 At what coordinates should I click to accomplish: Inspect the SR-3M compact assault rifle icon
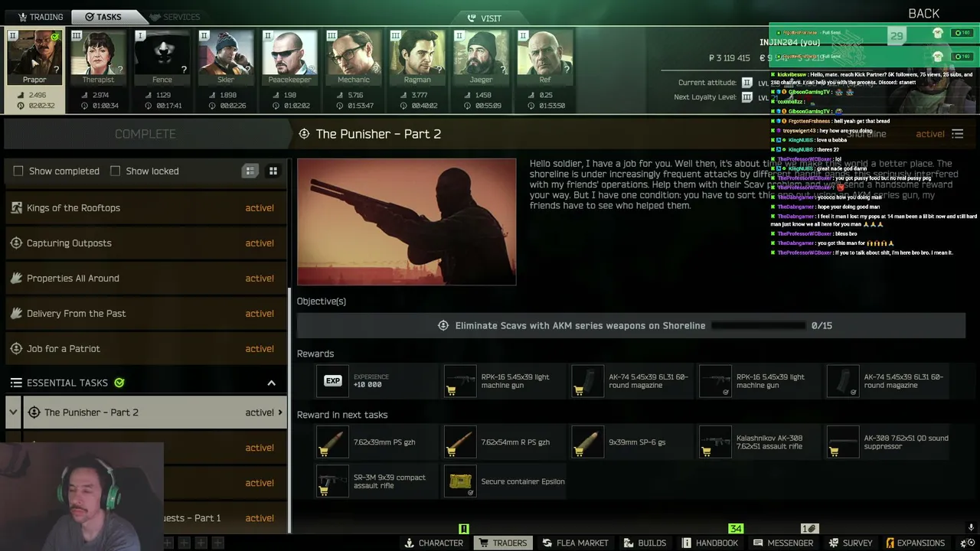point(332,481)
